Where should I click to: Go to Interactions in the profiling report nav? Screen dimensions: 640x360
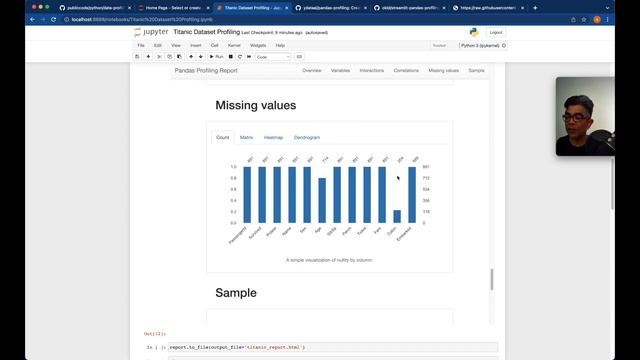371,71
